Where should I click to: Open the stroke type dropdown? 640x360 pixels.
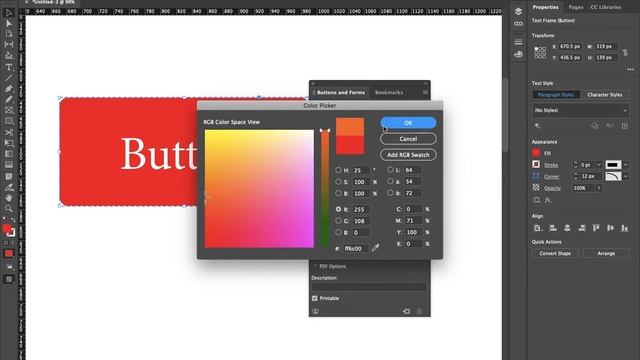pyautogui.click(x=626, y=165)
